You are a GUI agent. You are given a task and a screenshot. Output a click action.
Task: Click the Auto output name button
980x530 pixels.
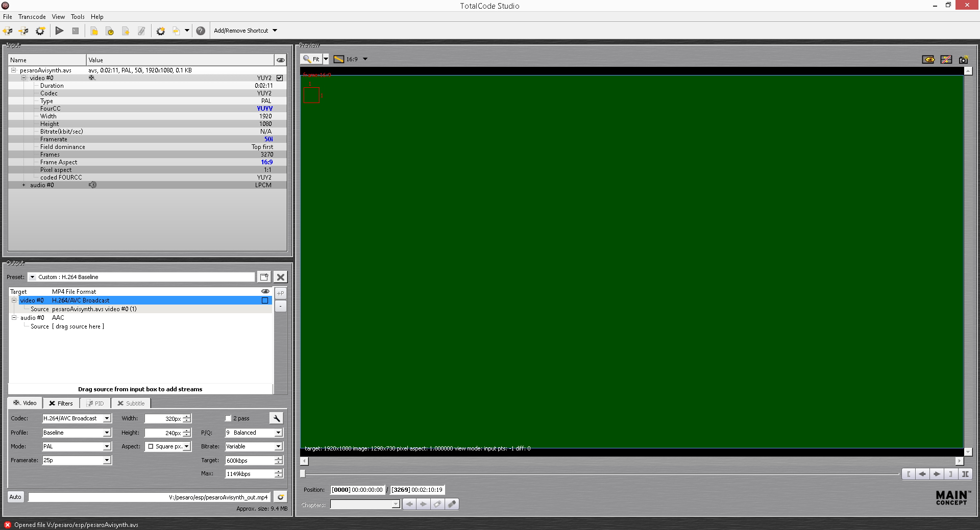pos(15,497)
